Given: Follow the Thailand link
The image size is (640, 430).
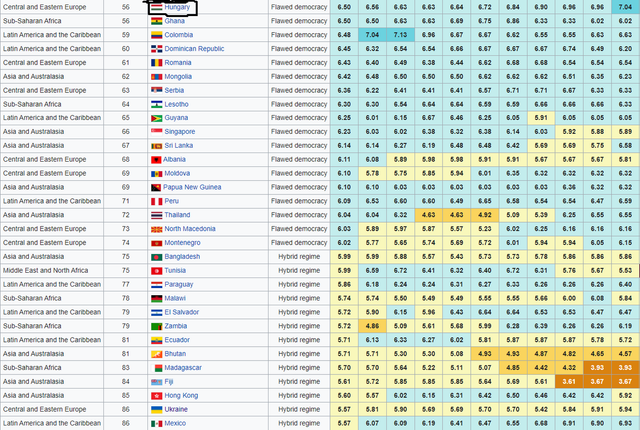Looking at the screenshot, I should pyautogui.click(x=177, y=215).
